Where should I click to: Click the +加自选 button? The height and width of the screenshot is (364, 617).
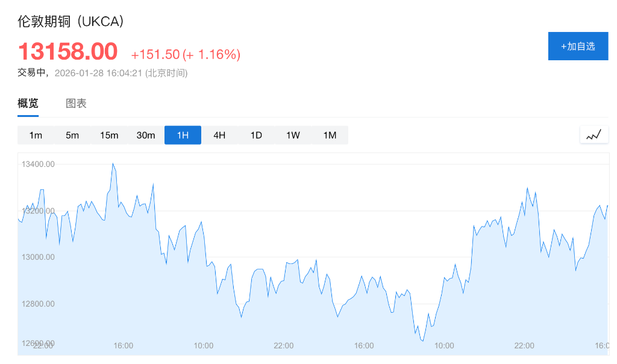pyautogui.click(x=578, y=46)
